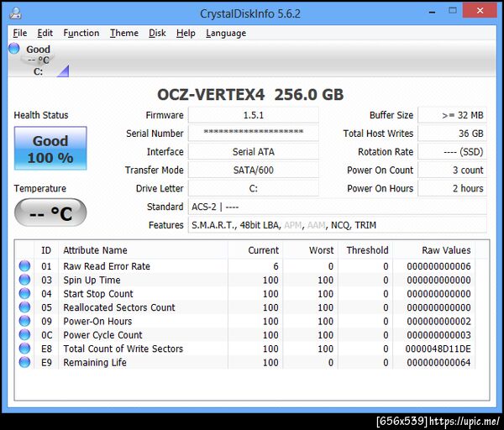
Task: Click the Features field listing S.M.A.R.T.
Action: point(338,225)
